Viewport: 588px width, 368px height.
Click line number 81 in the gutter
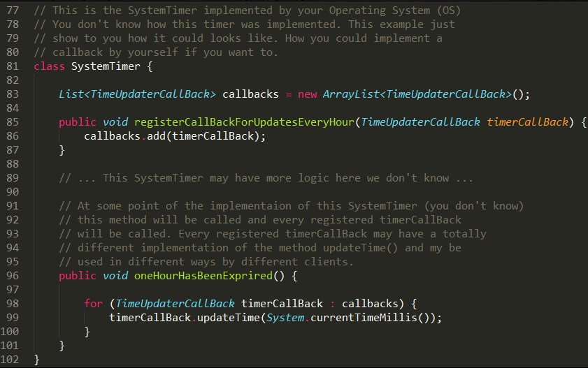tap(13, 66)
